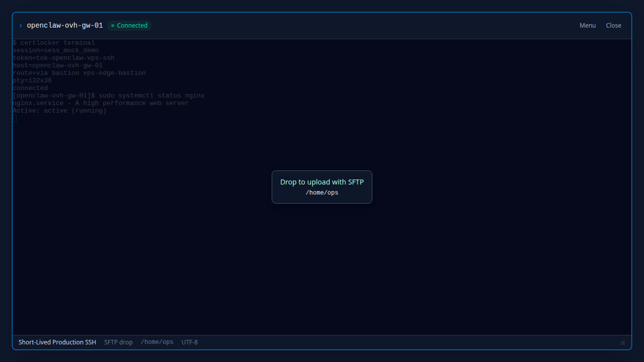Viewport: 644px width, 362px height.
Task: Click the /home/ops path in the status bar
Action: point(157,342)
